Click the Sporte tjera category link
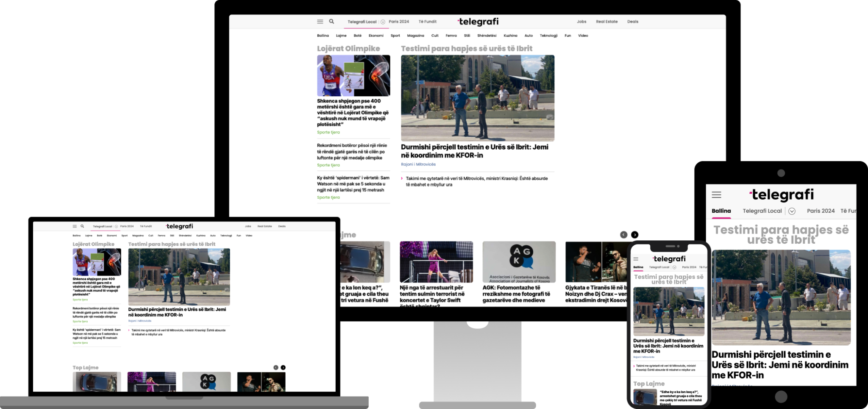The height and width of the screenshot is (409, 868). (x=328, y=132)
